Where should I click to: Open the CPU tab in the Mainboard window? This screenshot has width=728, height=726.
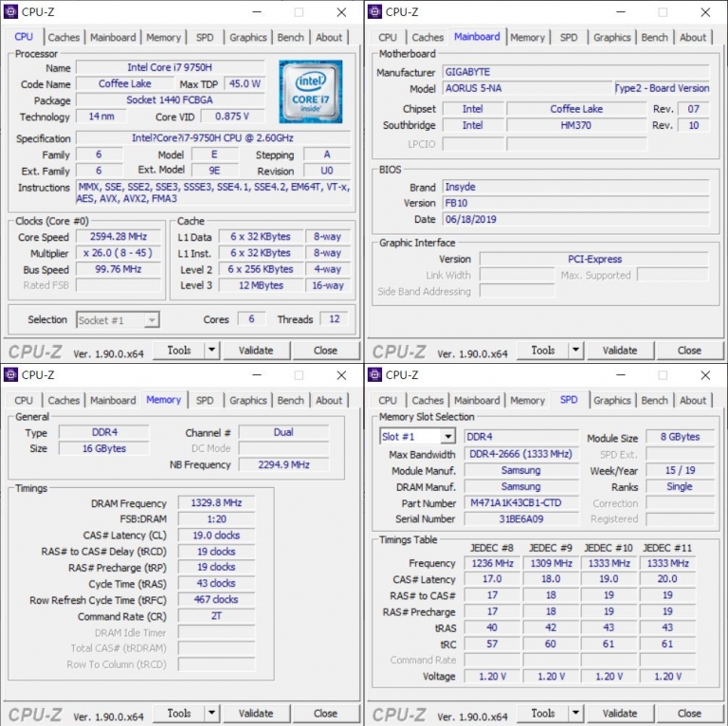[388, 37]
